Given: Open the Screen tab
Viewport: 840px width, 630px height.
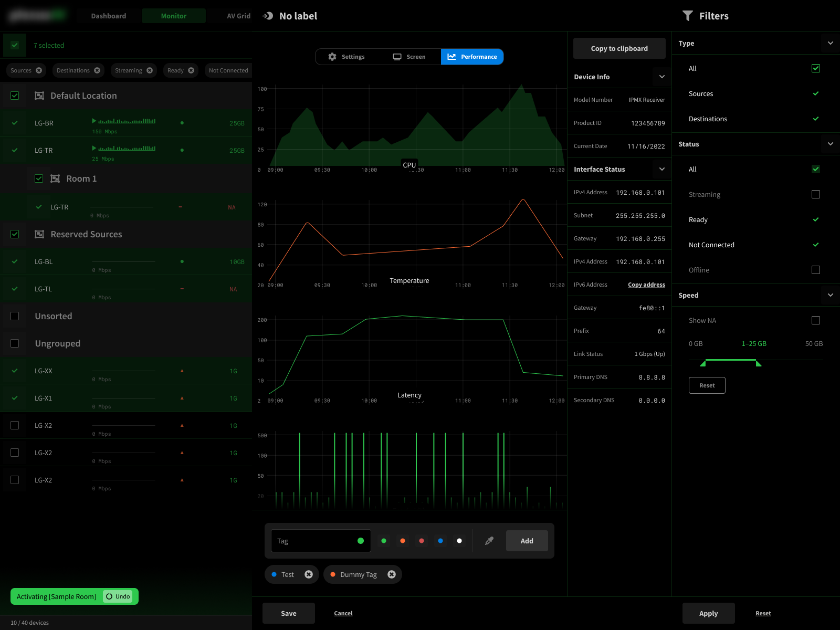Looking at the screenshot, I should point(409,57).
